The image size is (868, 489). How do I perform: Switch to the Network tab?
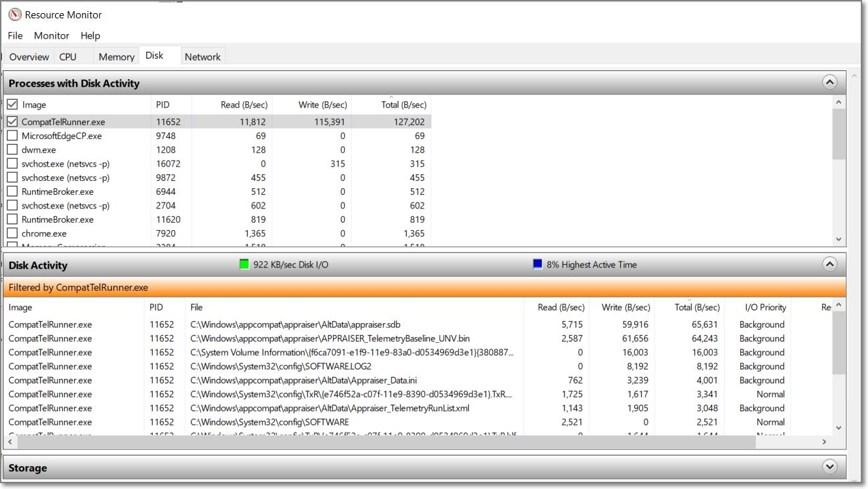click(203, 57)
